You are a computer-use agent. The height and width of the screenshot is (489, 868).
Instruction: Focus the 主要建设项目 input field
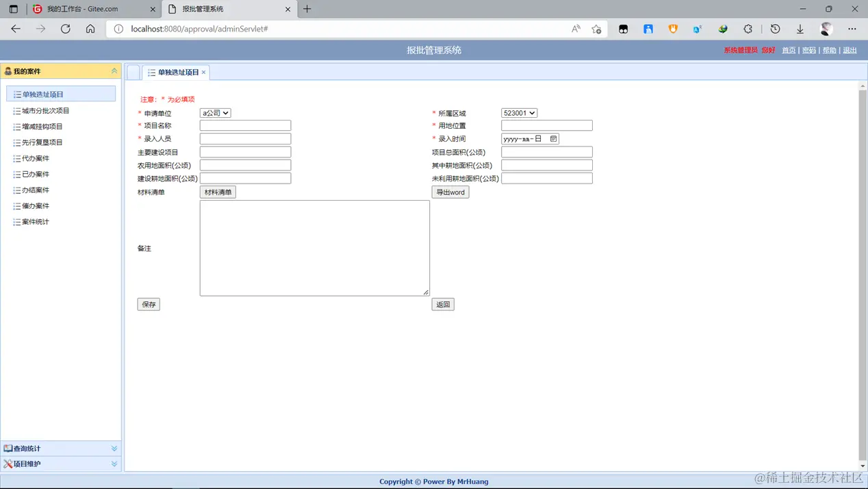(245, 152)
